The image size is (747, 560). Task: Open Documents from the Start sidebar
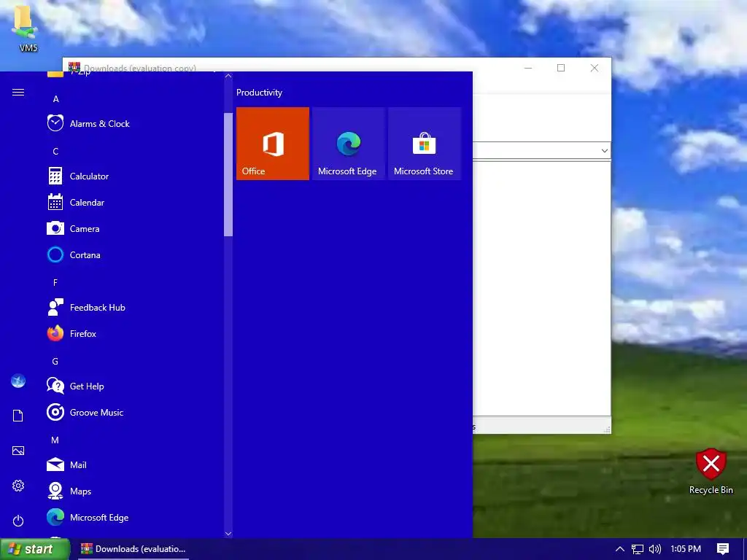[x=18, y=416]
